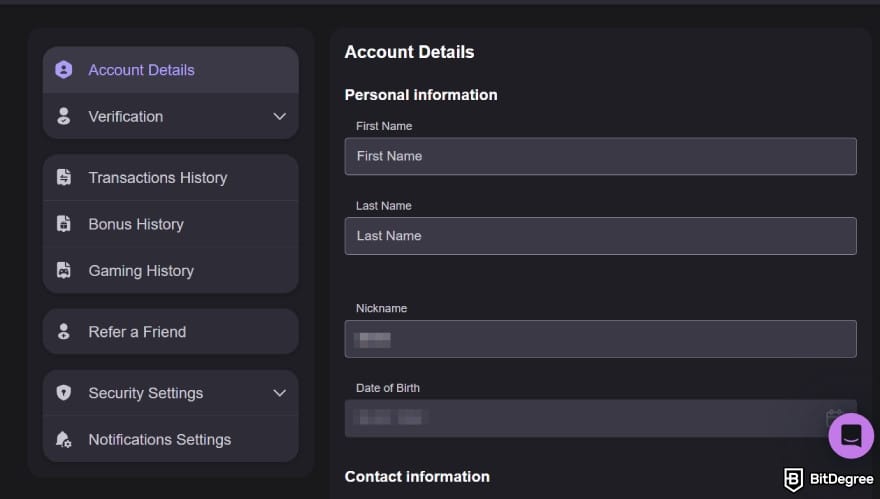The width and height of the screenshot is (880, 499).
Task: Open Gaming History page
Action: 171,271
